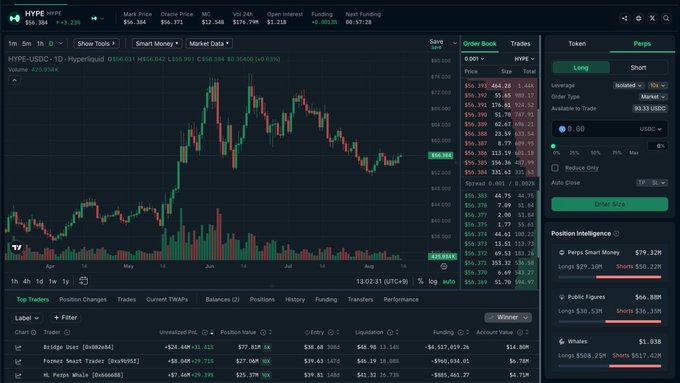Click the Public Figures icon

click(x=562, y=297)
